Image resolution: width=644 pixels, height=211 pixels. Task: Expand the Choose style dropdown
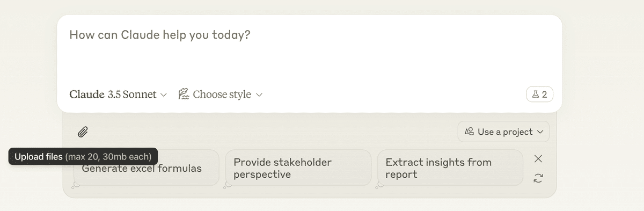pyautogui.click(x=220, y=94)
